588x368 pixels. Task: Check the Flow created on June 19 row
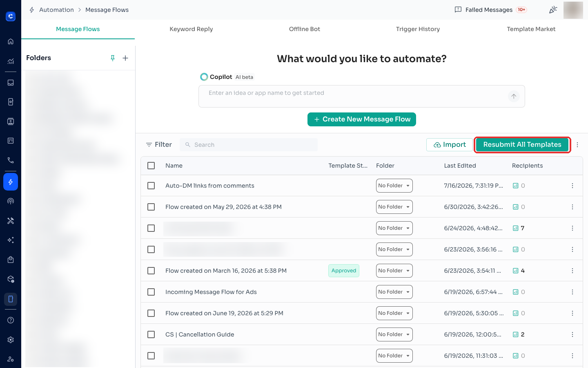(151, 313)
